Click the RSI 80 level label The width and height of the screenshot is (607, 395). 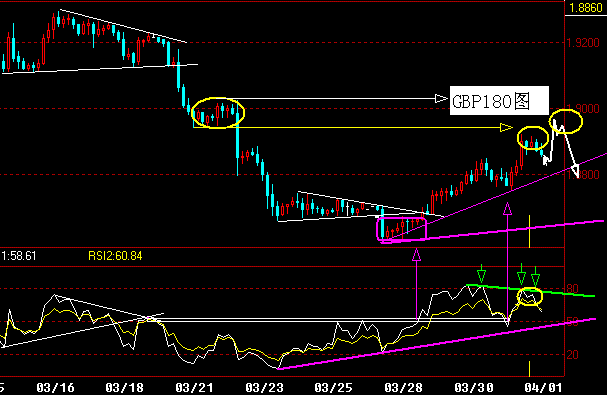coord(573,289)
